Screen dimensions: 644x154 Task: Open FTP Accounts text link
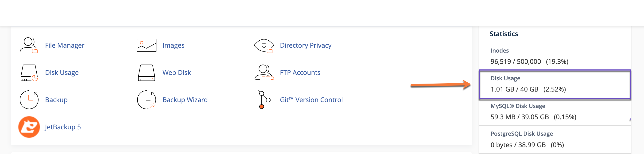coord(300,73)
